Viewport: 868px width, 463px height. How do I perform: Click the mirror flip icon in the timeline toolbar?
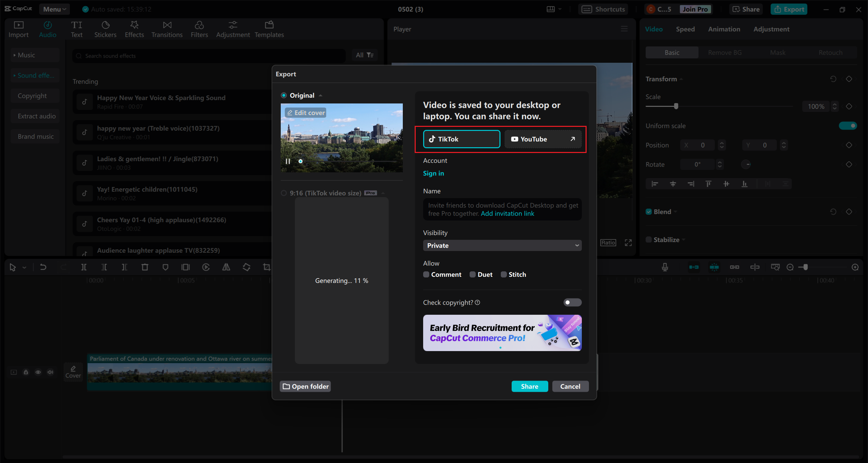click(x=226, y=267)
